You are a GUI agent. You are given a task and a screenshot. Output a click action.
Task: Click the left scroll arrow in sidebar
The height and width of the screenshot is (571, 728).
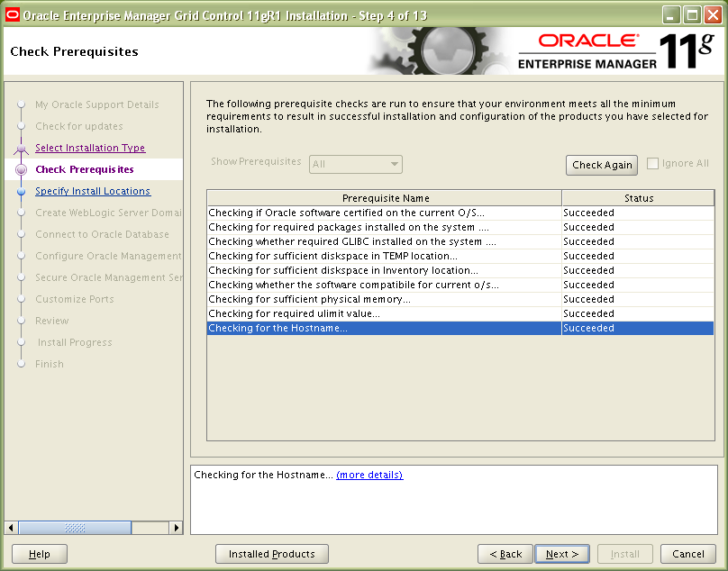pos(11,528)
